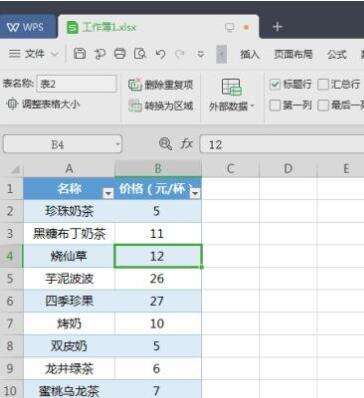Expand the Name Box dropdown showing B4

(118, 144)
